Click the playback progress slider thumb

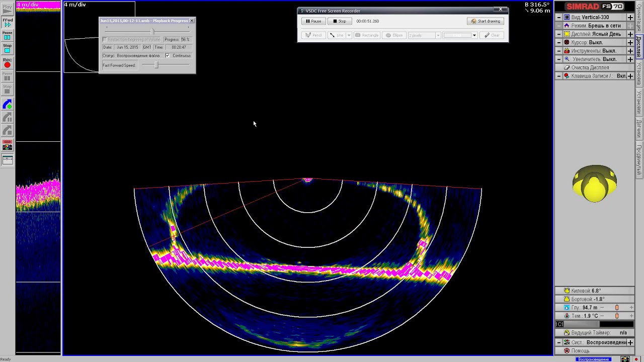point(153,31)
